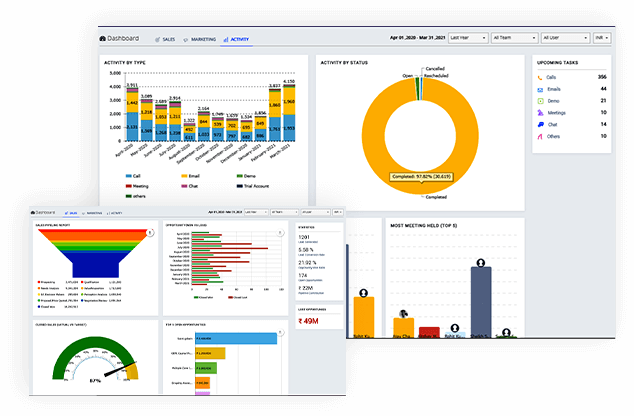Viewport: 634px width, 416px height.
Task: Toggle the Demo series in chart legend
Action: [x=246, y=176]
